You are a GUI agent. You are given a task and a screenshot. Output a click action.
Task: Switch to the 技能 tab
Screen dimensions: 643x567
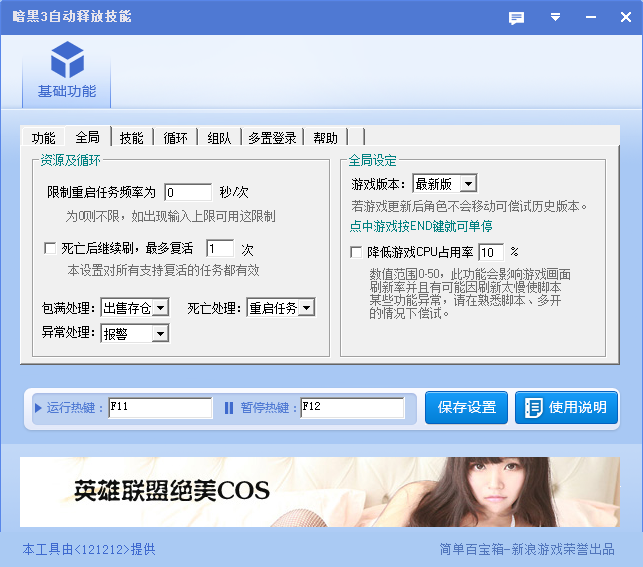131,138
